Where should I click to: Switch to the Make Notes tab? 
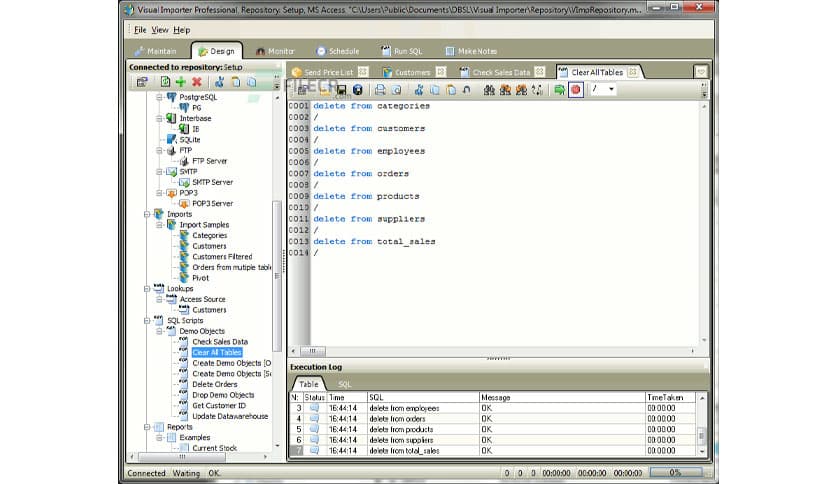[471, 51]
